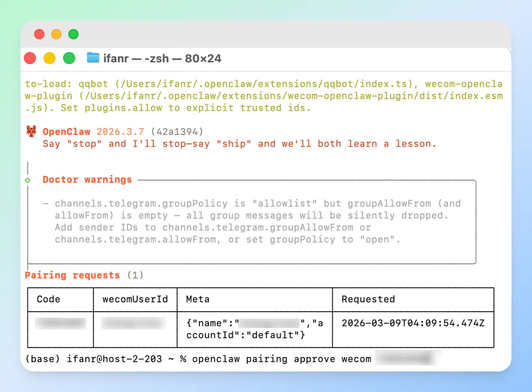
Task: Click the OpenClaw version number 2026.3.7
Action: [120, 132]
